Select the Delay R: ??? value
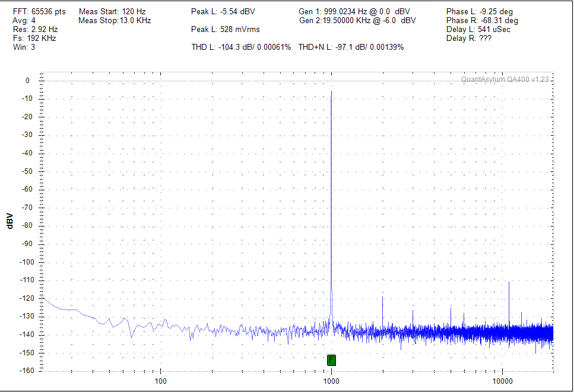The image size is (574, 392). (469, 38)
